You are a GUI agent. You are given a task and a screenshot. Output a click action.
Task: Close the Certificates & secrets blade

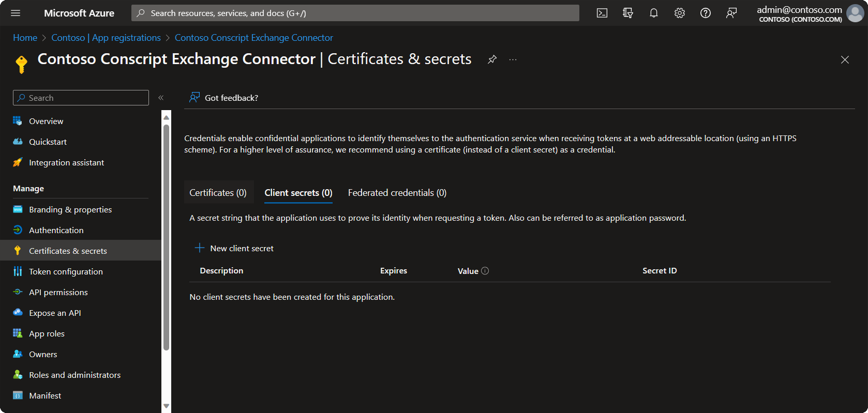pyautogui.click(x=845, y=60)
